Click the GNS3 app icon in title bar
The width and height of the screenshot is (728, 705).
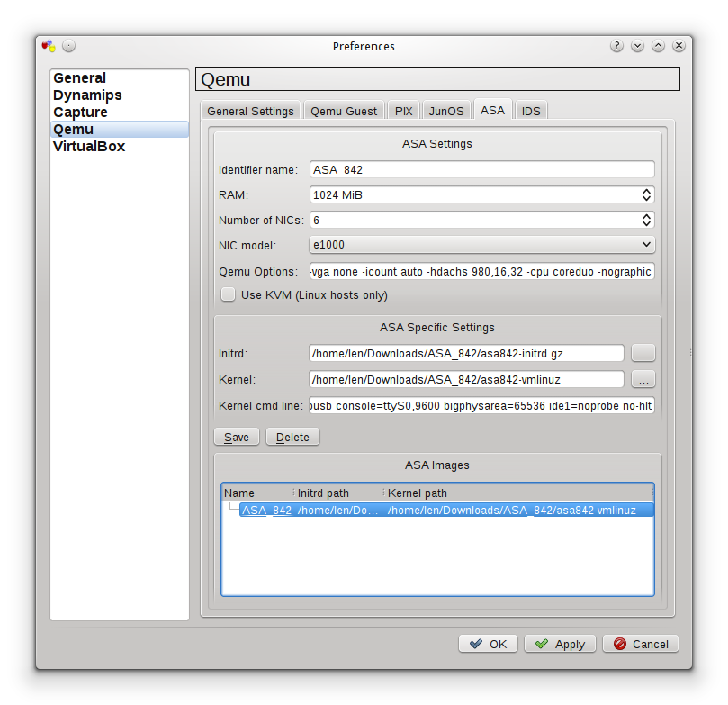coord(49,46)
